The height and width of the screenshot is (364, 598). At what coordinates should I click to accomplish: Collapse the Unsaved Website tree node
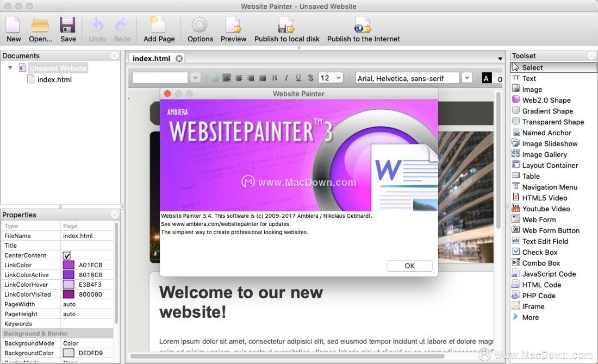10,68
